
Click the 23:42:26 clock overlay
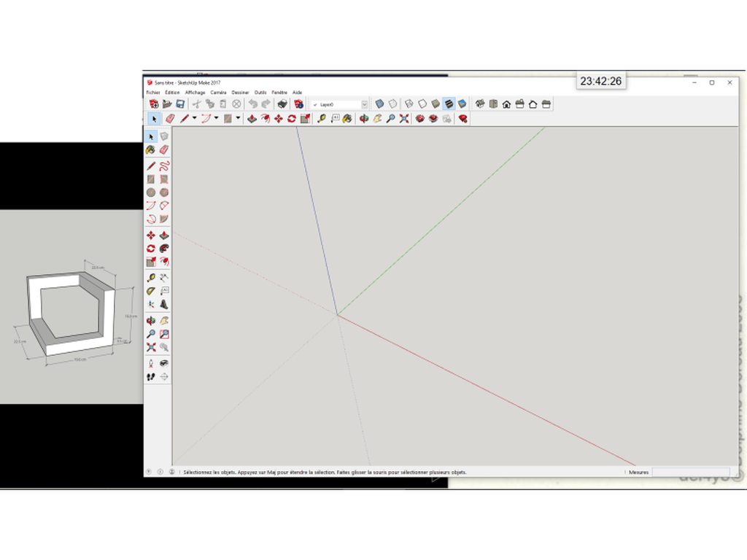click(601, 81)
